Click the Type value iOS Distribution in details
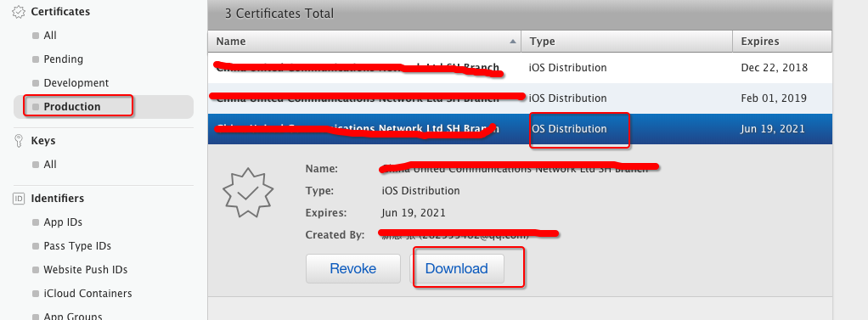This screenshot has width=868, height=320. tap(420, 191)
